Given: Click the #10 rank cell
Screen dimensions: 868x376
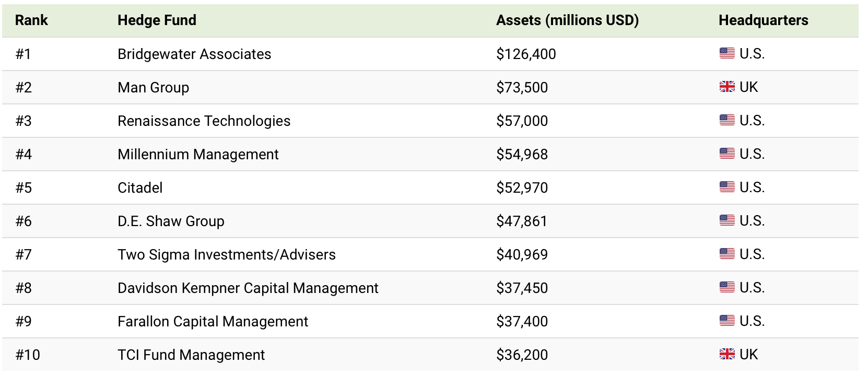Looking at the screenshot, I should pyautogui.click(x=28, y=355).
